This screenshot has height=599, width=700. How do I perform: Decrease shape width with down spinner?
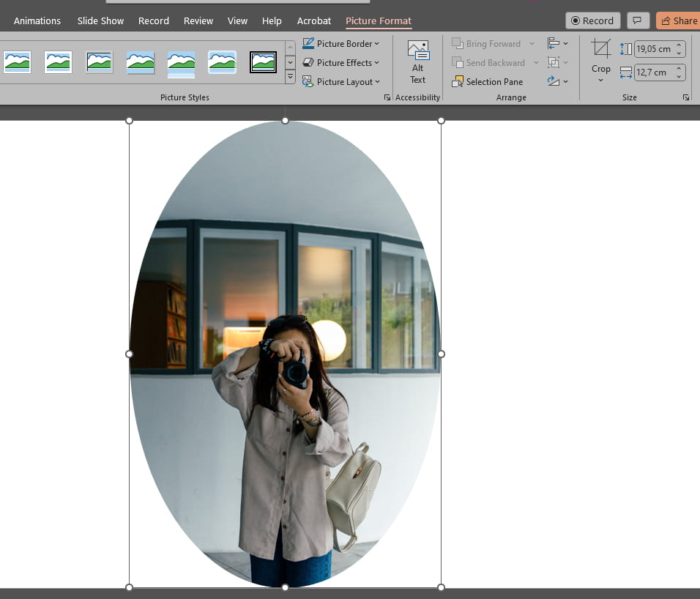pos(679,76)
